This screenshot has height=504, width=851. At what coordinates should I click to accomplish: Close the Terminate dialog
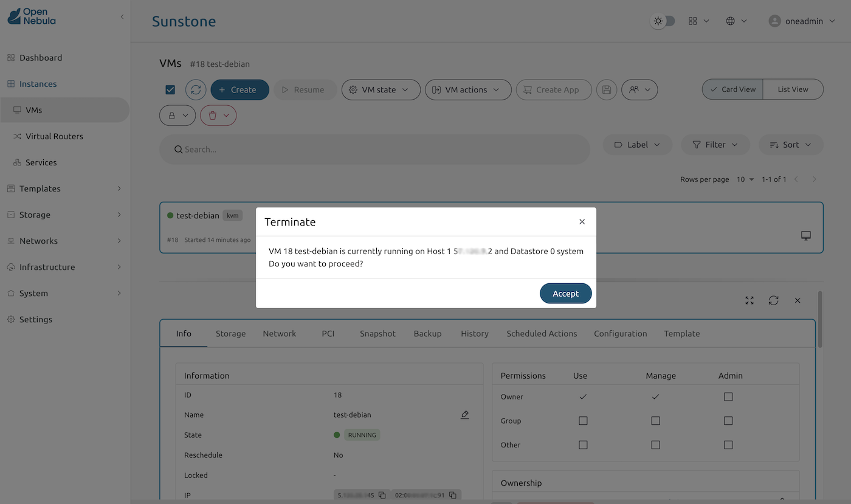point(582,222)
